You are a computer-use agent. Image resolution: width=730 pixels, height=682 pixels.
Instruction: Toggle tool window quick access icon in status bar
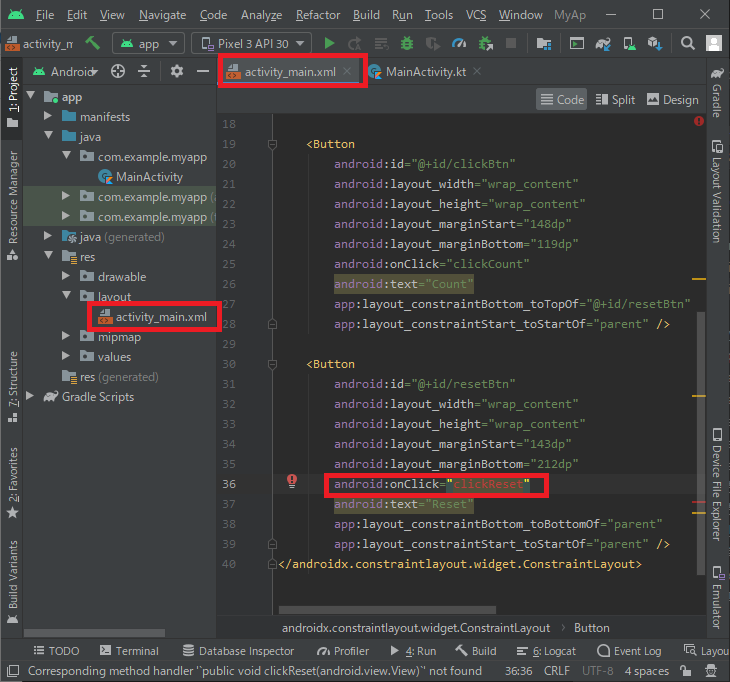tap(13, 671)
